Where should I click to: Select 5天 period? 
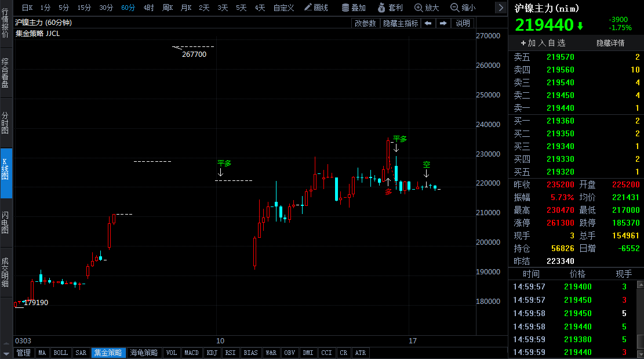pyautogui.click(x=241, y=8)
